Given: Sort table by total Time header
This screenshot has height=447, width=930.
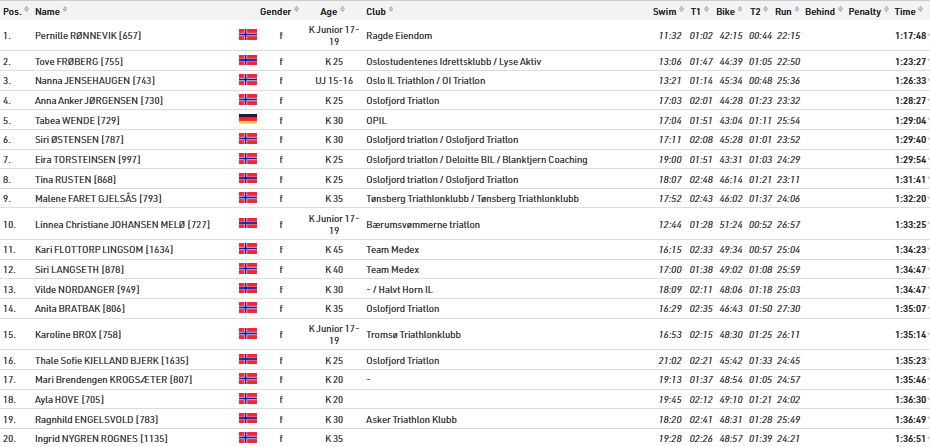Looking at the screenshot, I should coord(904,12).
